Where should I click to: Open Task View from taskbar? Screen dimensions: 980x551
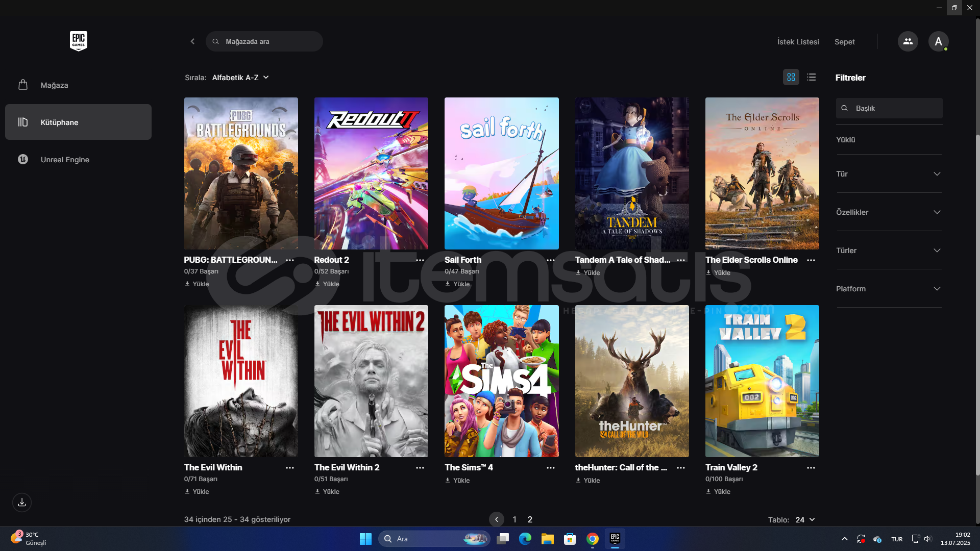(x=503, y=539)
